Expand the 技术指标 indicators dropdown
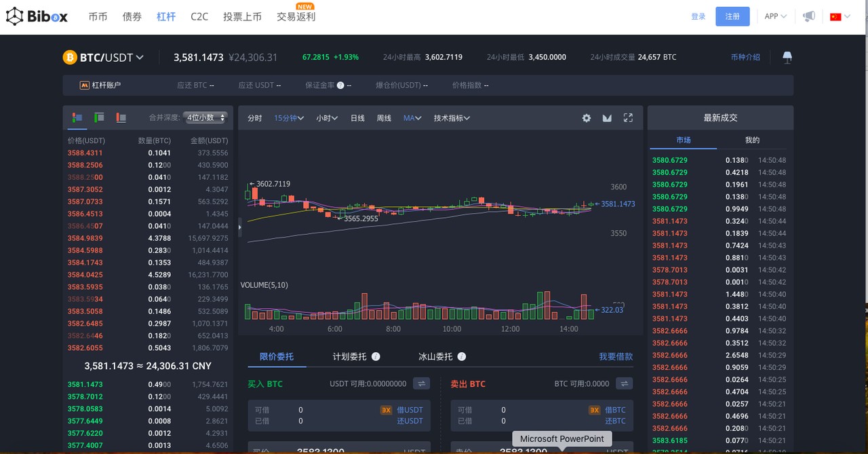The height and width of the screenshot is (454, 868). point(452,118)
